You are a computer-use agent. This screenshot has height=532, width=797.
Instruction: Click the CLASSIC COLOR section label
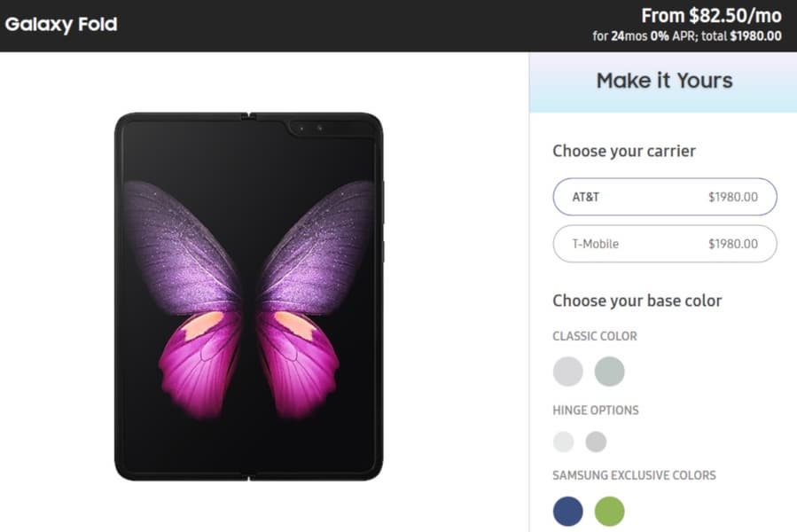point(594,336)
